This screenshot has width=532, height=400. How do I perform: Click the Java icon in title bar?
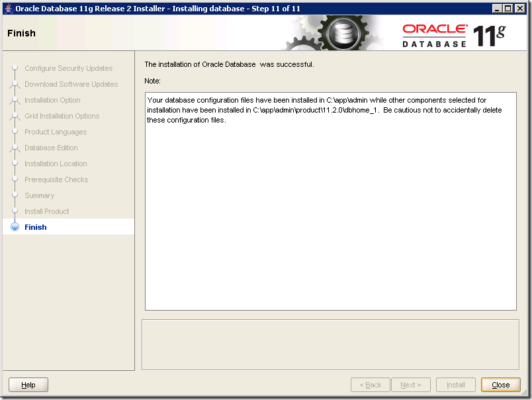point(9,9)
